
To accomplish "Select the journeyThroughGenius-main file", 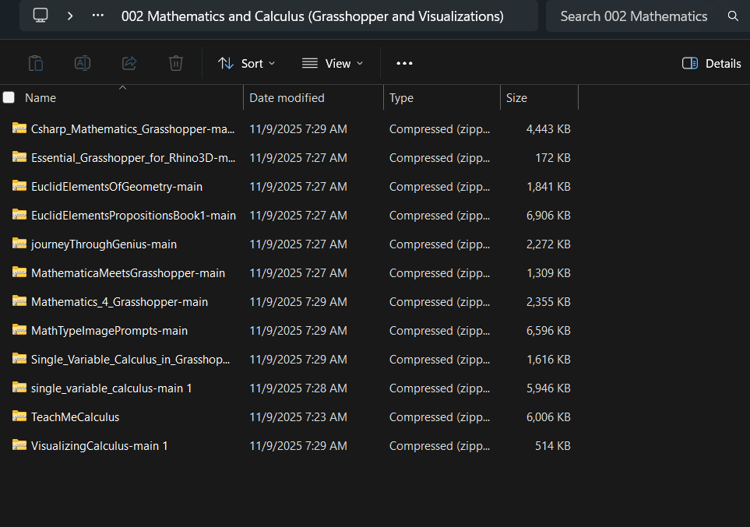I will point(103,244).
